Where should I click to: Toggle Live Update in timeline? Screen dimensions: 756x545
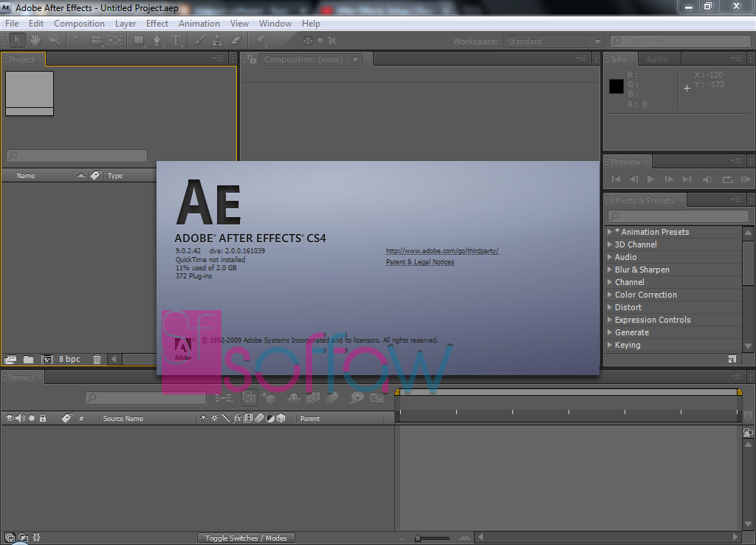coord(250,398)
